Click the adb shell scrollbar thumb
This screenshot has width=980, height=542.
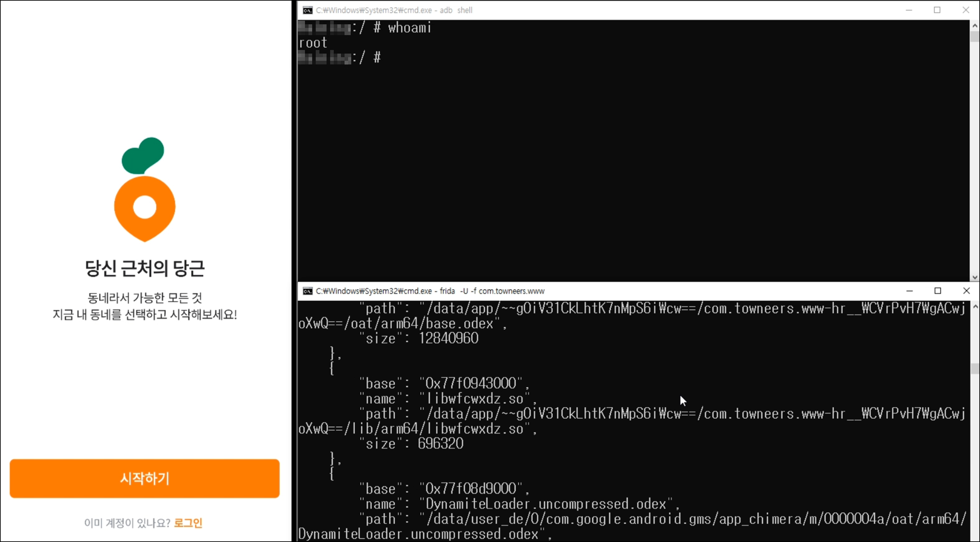click(975, 37)
